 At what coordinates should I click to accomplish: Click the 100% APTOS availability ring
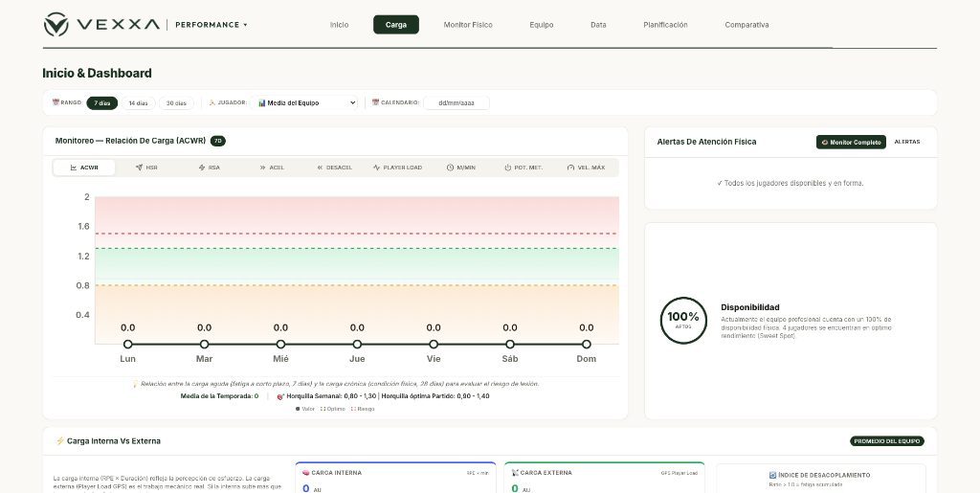[x=683, y=320]
